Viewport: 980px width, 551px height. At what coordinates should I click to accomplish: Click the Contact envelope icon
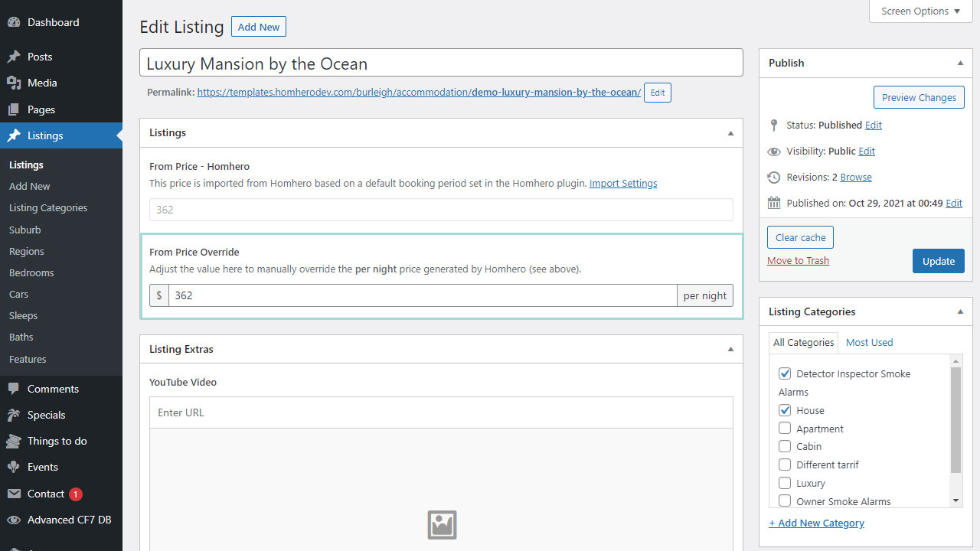point(14,494)
